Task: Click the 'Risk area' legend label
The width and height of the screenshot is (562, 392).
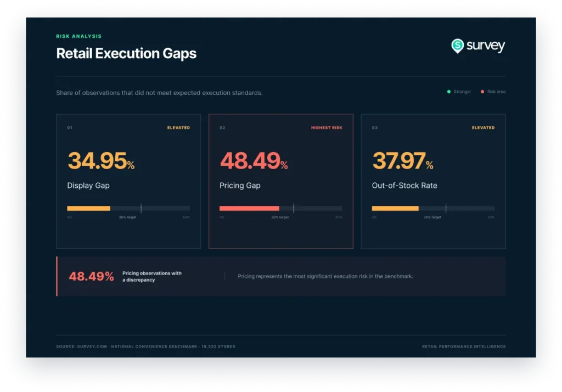Action: [496, 92]
